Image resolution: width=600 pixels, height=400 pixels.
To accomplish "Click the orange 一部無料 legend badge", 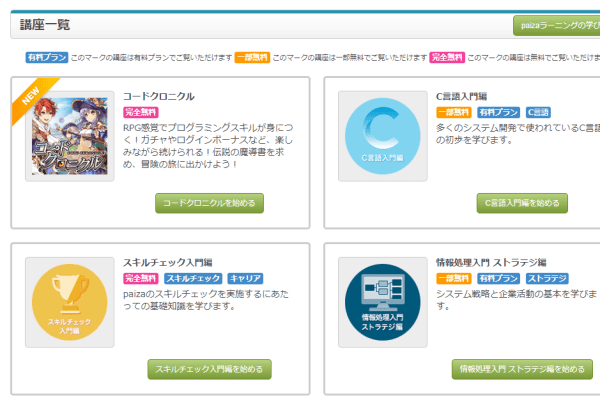I will [251, 59].
